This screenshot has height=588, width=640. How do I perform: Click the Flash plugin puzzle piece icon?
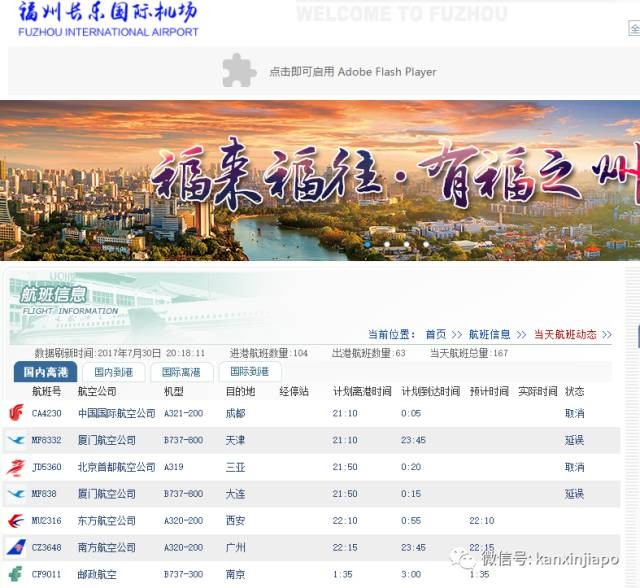click(239, 71)
